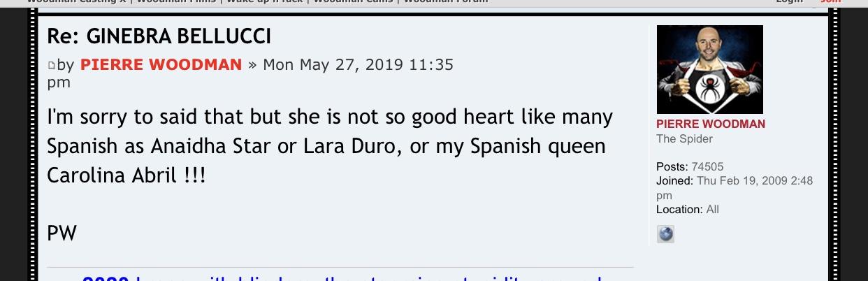View the 74505 posts count link
This screenshot has height=281, width=868.
click(x=707, y=166)
